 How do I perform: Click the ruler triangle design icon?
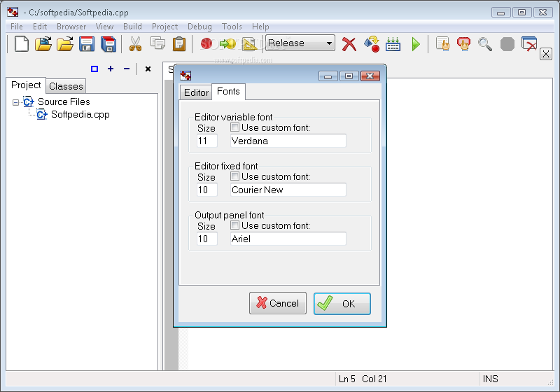tap(250, 43)
